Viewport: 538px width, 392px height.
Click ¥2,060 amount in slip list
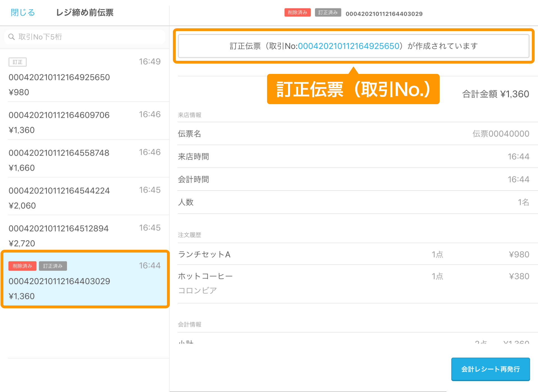click(22, 206)
